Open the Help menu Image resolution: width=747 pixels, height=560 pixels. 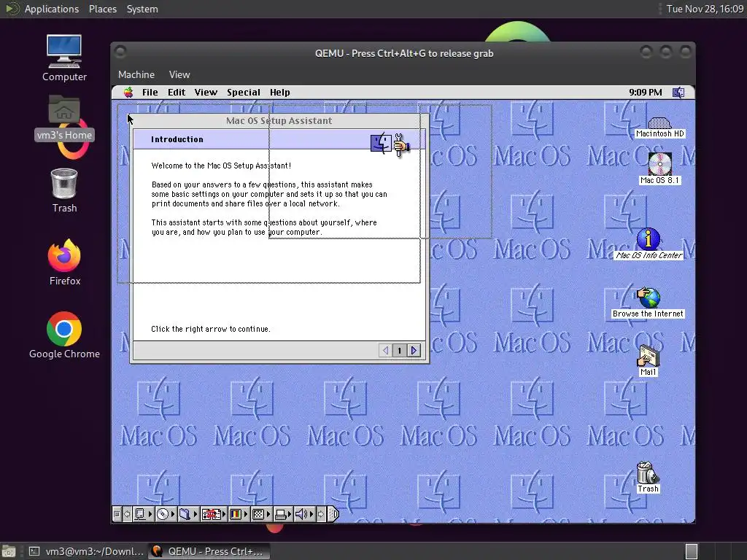pos(279,93)
